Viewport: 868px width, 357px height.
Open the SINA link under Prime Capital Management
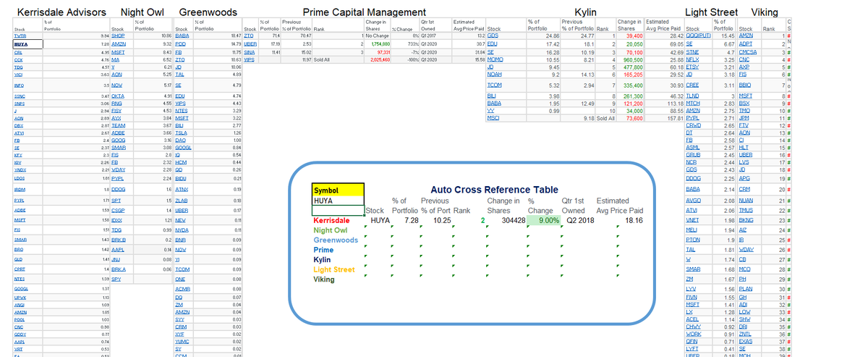pos(249,52)
